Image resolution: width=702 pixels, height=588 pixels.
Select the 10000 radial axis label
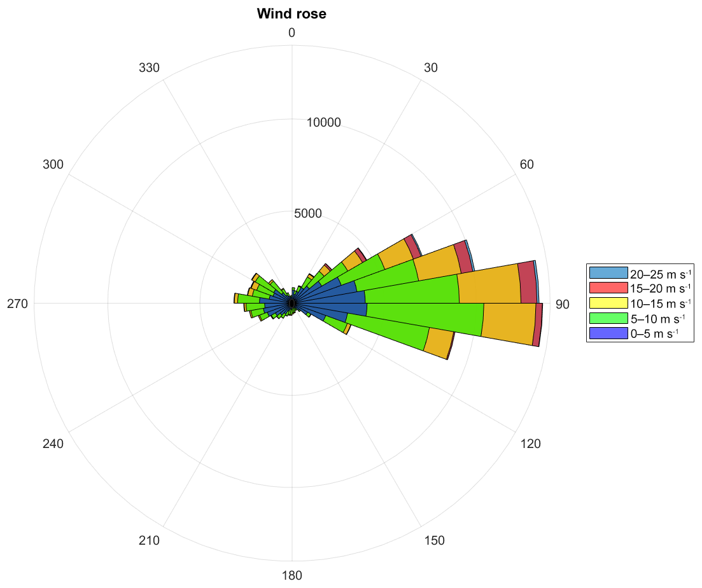(x=323, y=123)
